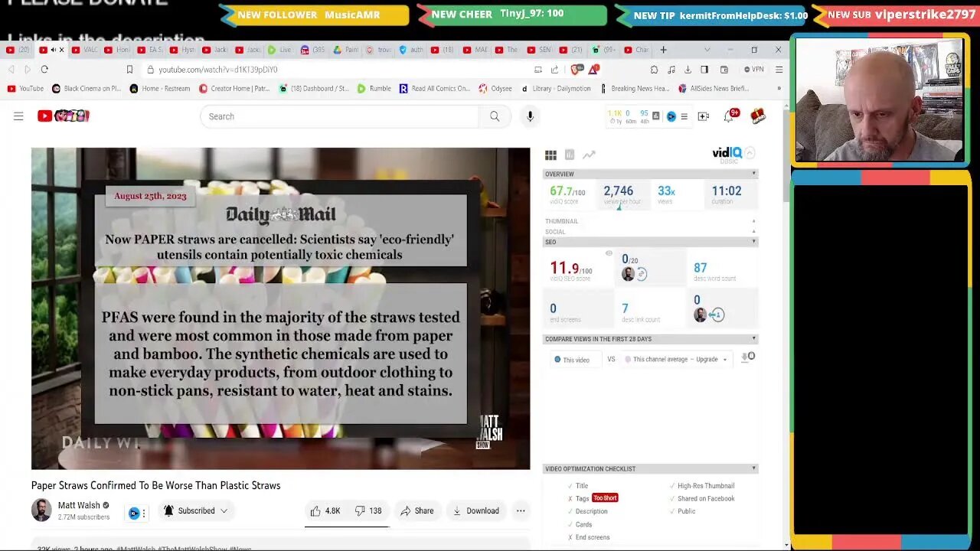The width and height of the screenshot is (980, 551).
Task: Reload the page in the browser
Action: (x=44, y=70)
